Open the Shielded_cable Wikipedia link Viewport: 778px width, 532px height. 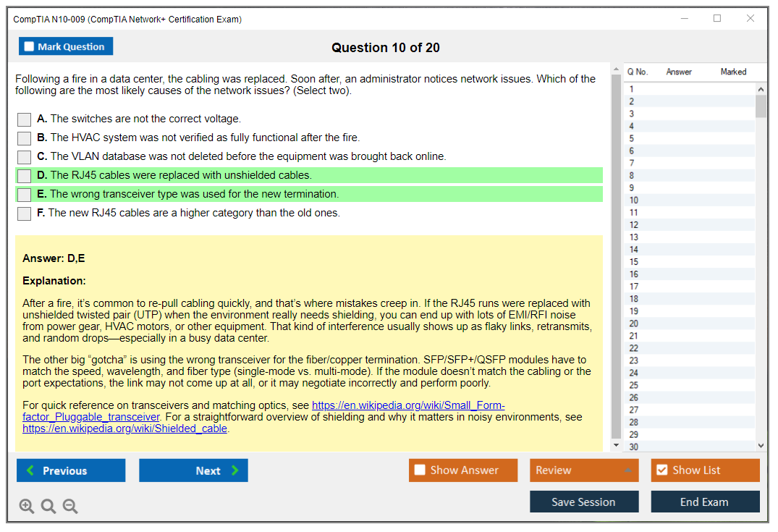coord(124,428)
